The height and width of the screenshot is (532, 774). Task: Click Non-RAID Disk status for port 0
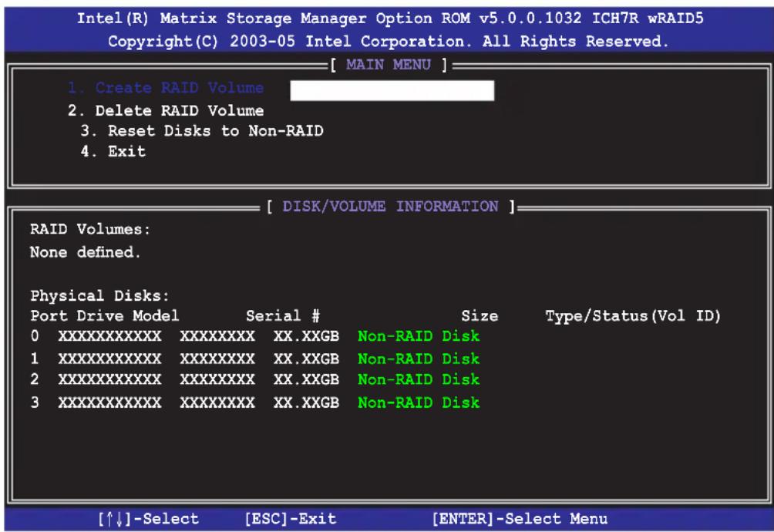point(419,336)
